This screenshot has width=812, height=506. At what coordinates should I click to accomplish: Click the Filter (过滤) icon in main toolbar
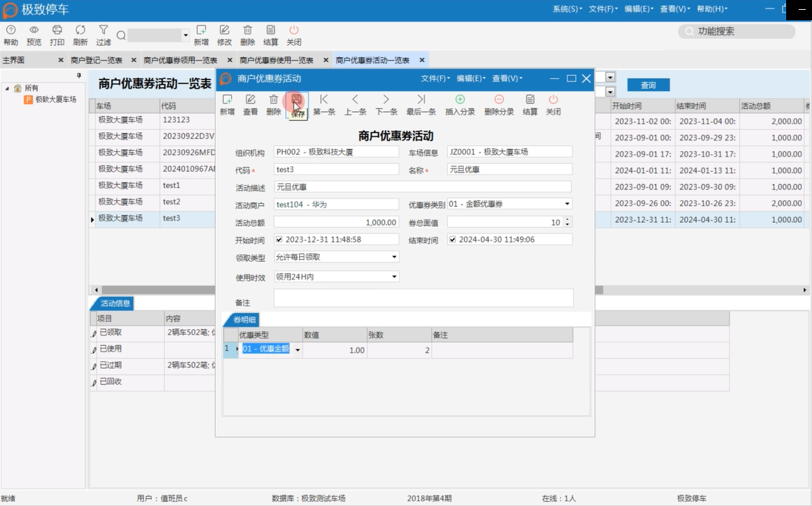pos(103,30)
